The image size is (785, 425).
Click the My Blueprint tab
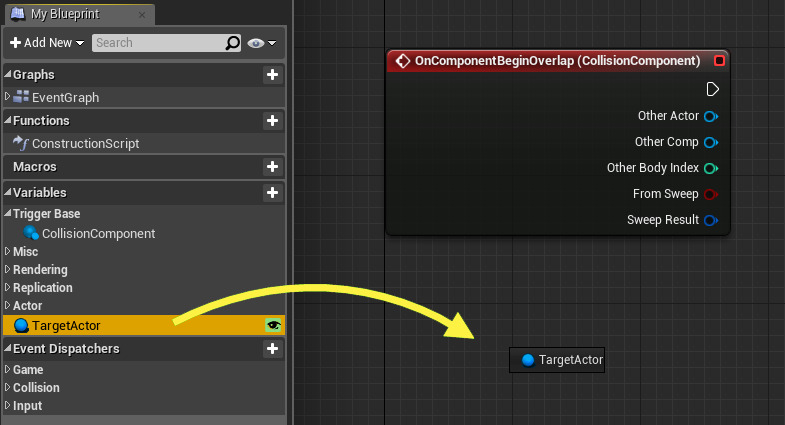pos(79,14)
